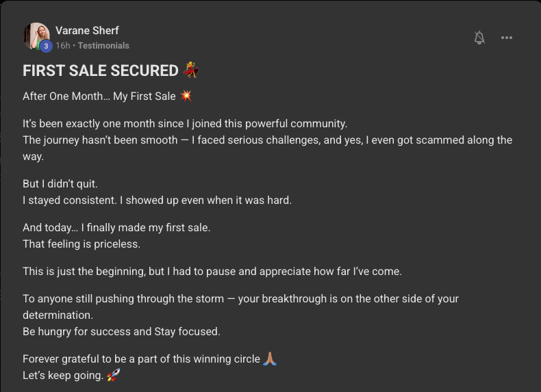Click the praying hands emoji
This screenshot has height=392, width=541.
click(269, 358)
